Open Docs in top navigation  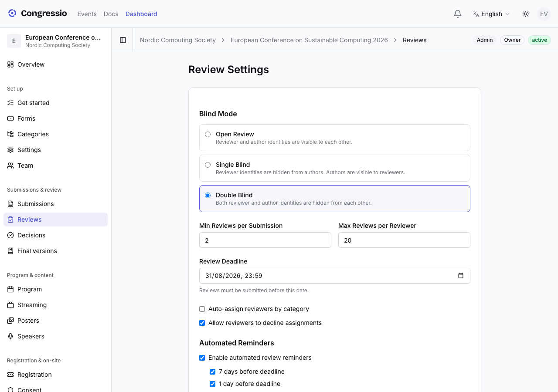point(111,14)
